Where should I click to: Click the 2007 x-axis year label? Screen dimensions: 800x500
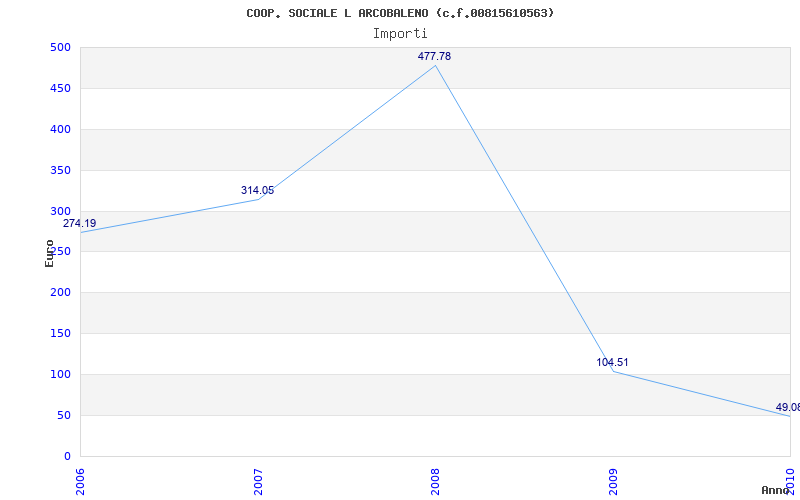(x=258, y=480)
